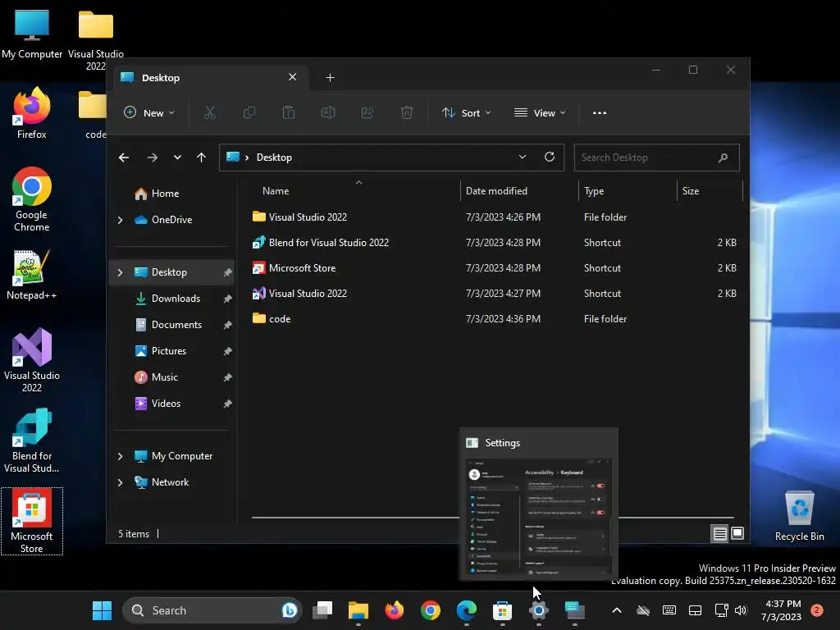Expand the Network tree node
The height and width of the screenshot is (630, 840).
tap(120, 482)
